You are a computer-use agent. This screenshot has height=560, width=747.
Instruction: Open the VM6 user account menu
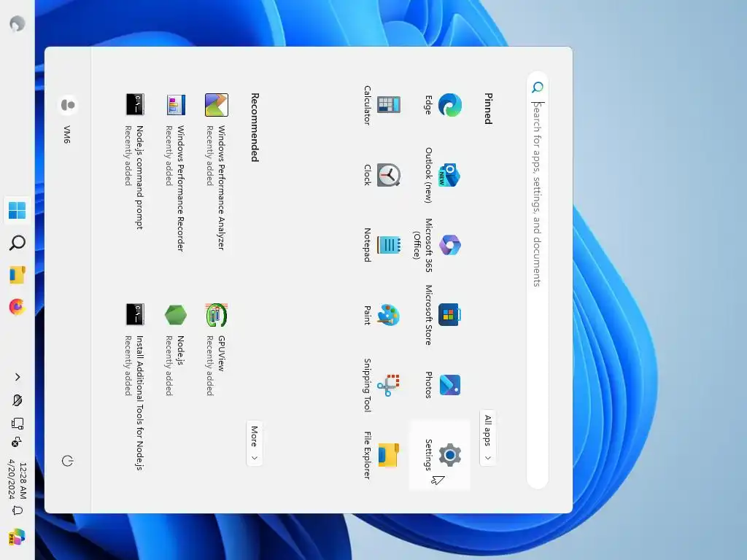[x=68, y=119]
